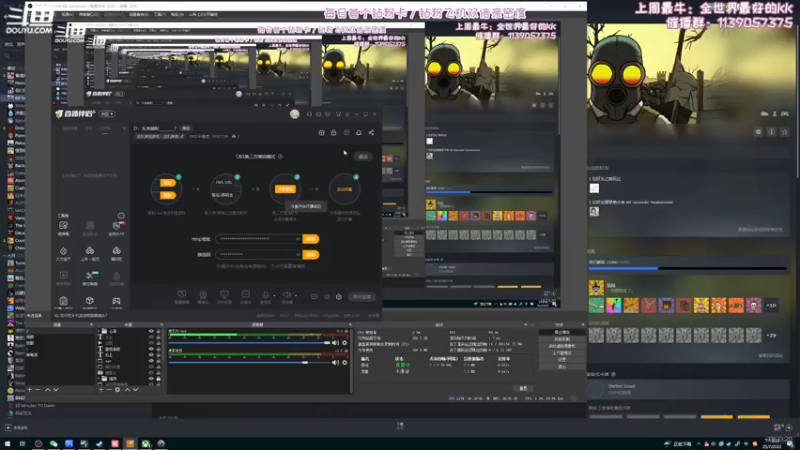The image size is (800, 450).
Task: Remove the scene with the minus icon in Scenes panel
Action: [38, 390]
